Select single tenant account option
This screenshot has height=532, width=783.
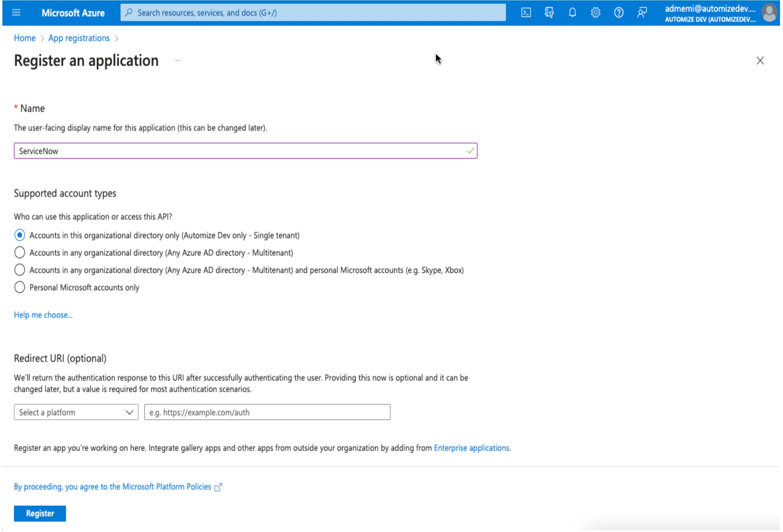pos(19,235)
